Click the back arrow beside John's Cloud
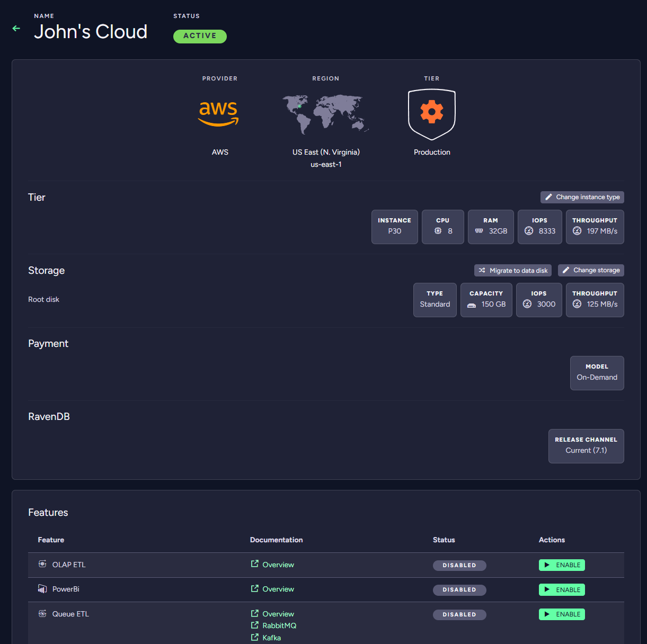The image size is (647, 644). coord(15,29)
